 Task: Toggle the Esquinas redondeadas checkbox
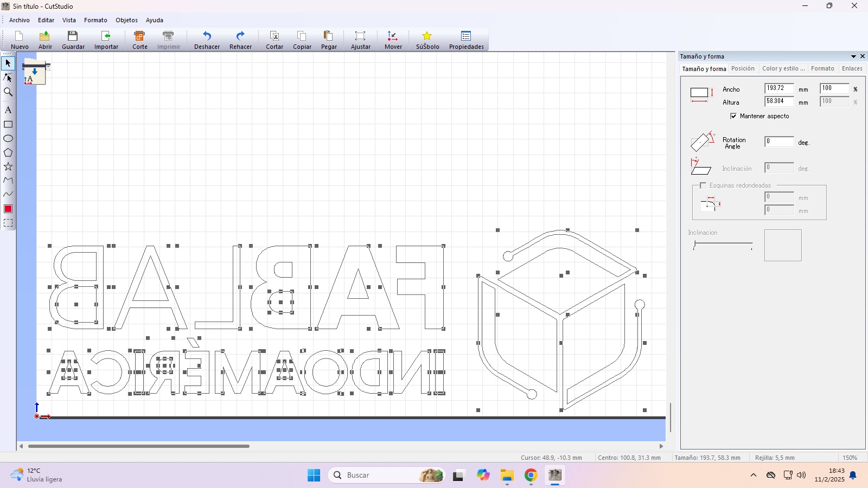(x=703, y=185)
